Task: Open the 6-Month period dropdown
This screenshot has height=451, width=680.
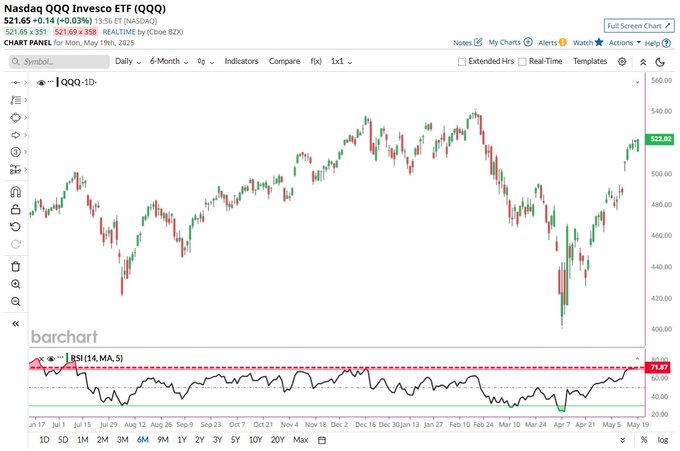Action: tap(169, 62)
